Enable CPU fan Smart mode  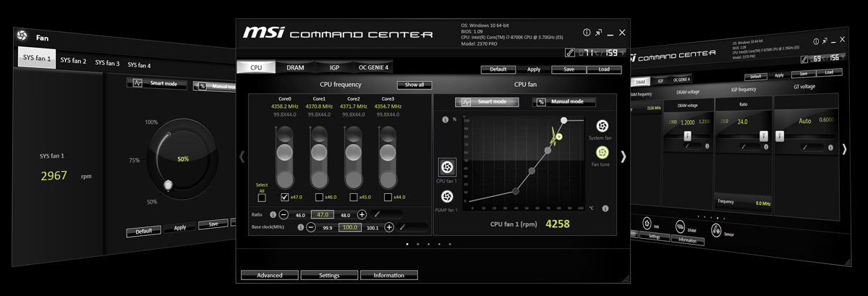pos(486,102)
